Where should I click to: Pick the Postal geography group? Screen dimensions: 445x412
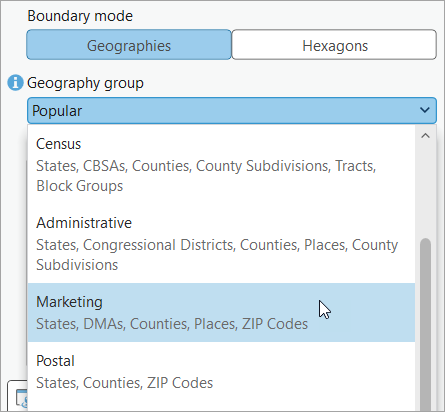click(x=221, y=372)
